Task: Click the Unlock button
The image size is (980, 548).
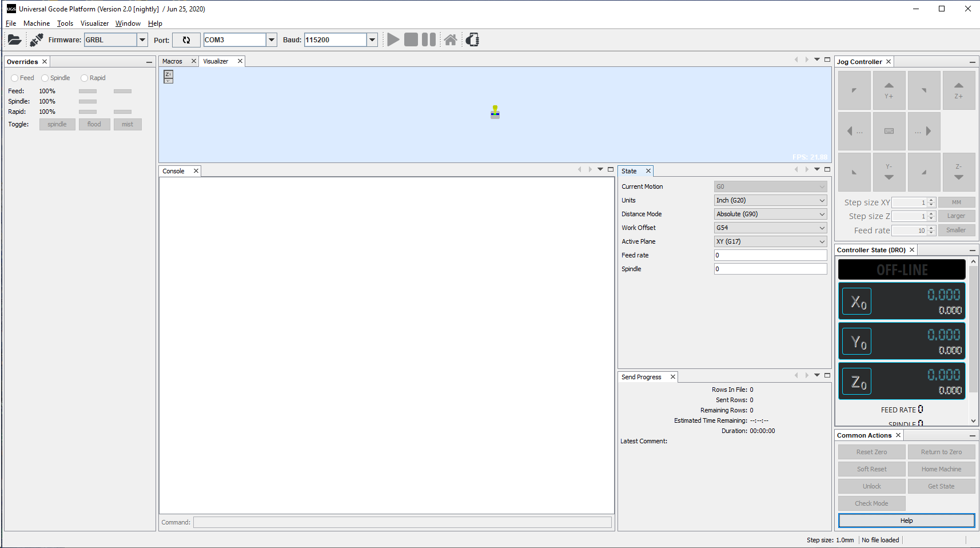Action: [872, 486]
